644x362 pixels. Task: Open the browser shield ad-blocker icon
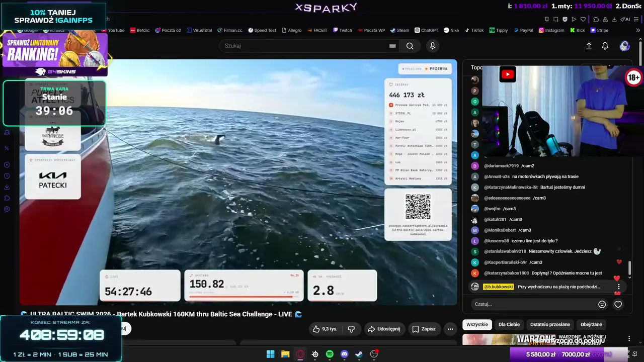click(x=565, y=19)
